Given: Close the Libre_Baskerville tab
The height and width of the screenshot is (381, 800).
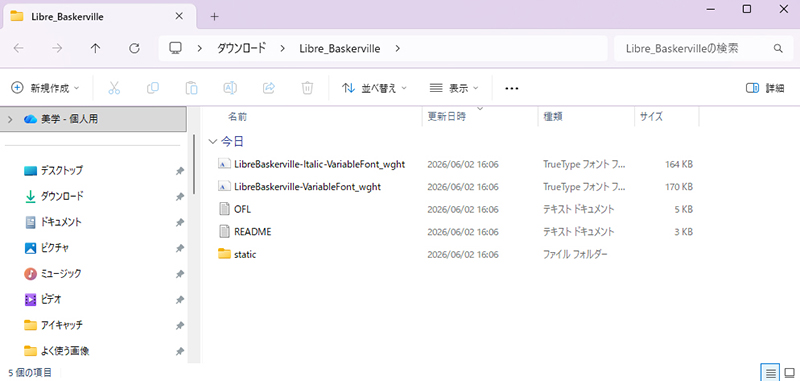Looking at the screenshot, I should coord(179,16).
